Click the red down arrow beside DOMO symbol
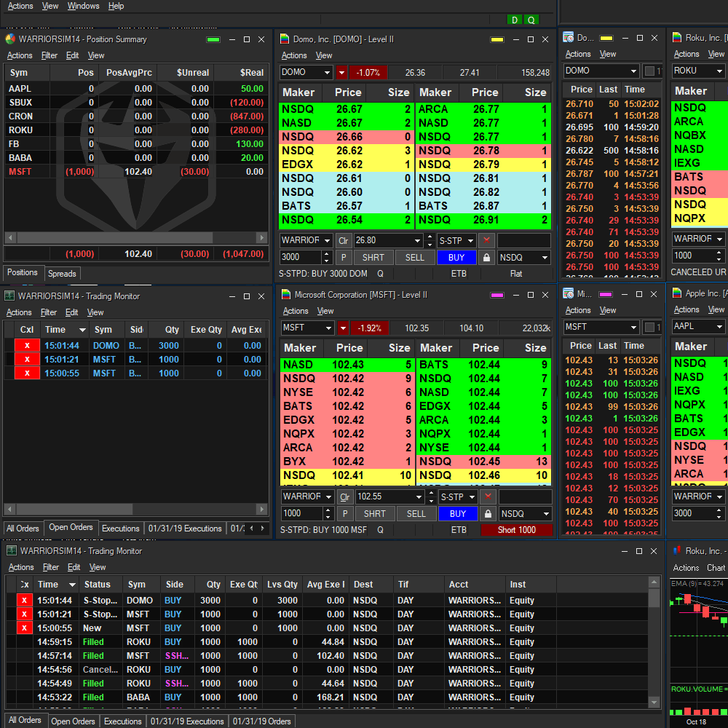The image size is (728, 728). coord(341,72)
